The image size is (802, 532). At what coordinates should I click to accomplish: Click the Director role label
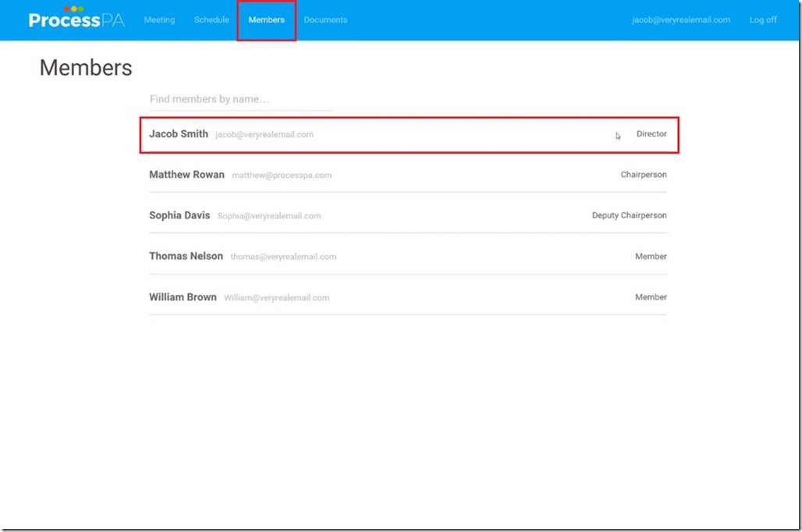(x=651, y=134)
